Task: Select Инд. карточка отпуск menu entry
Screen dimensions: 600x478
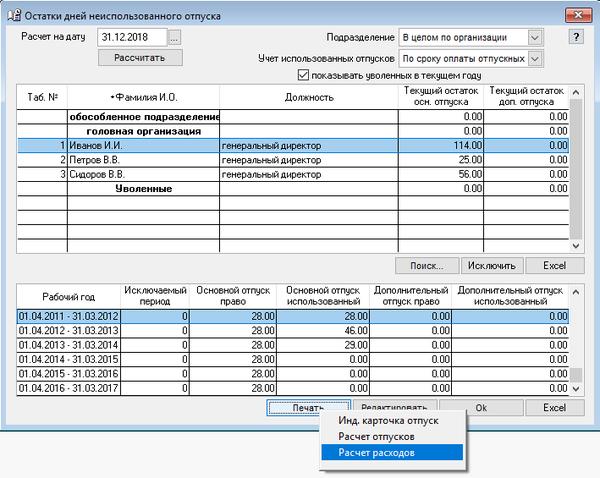Action: (x=390, y=420)
